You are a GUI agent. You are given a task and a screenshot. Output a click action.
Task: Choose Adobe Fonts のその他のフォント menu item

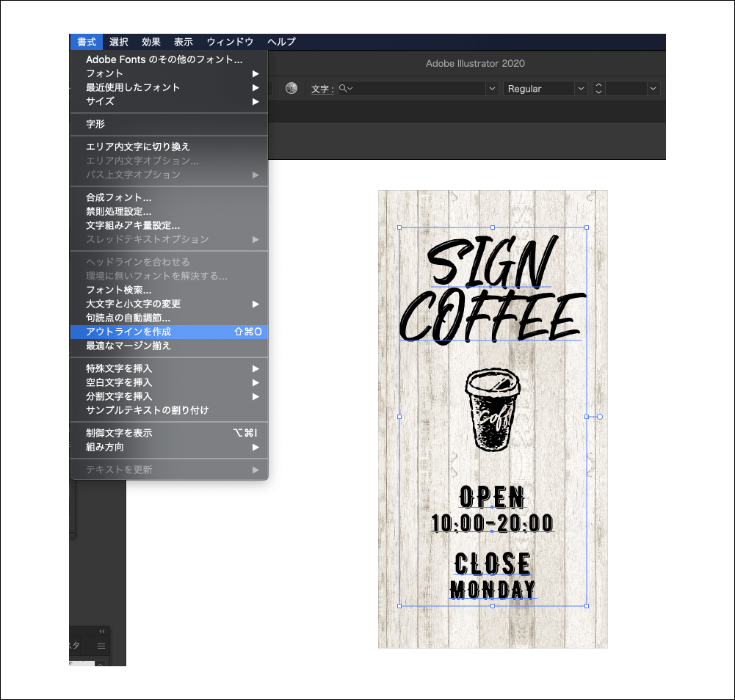point(169,59)
